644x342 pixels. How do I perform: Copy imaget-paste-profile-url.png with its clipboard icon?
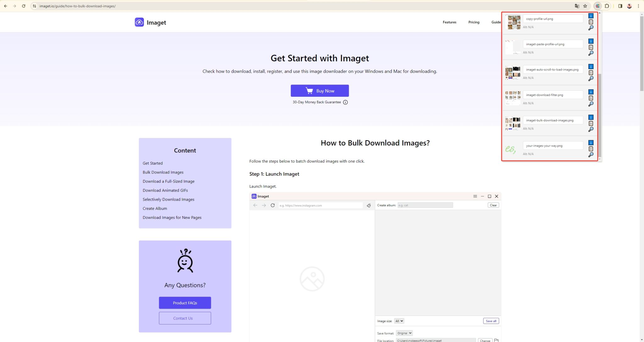591,47
